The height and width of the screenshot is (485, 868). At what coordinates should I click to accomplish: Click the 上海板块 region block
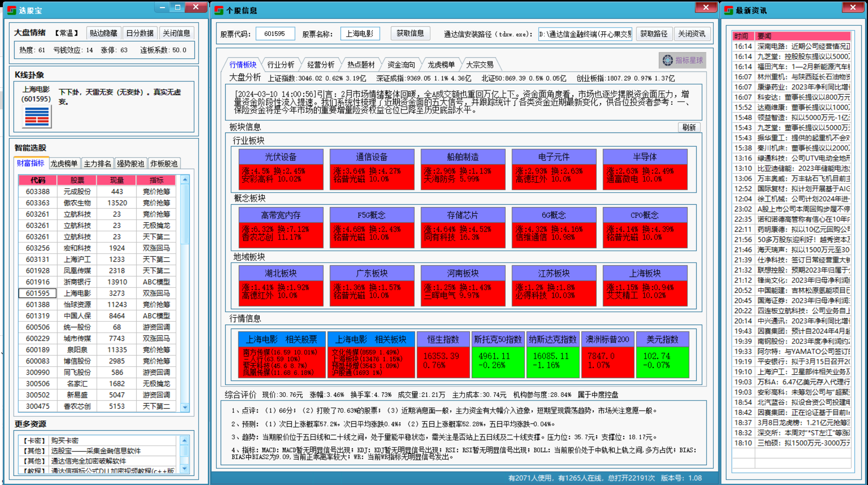645,286
